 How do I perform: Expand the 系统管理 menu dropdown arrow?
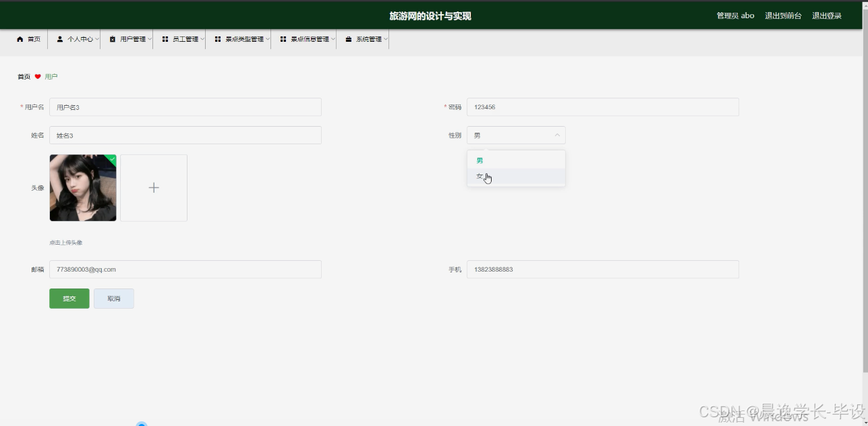click(x=385, y=38)
